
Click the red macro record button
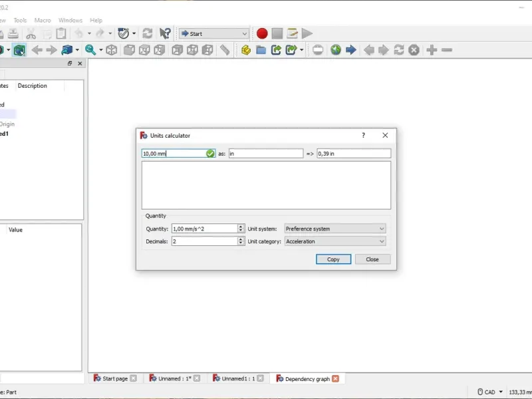pos(262,34)
